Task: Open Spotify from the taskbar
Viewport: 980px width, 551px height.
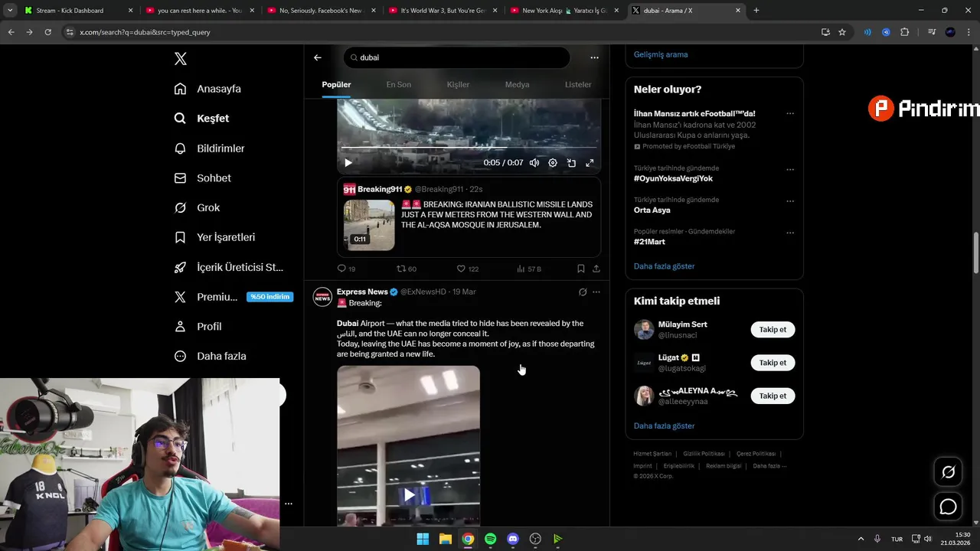Action: tap(490, 539)
